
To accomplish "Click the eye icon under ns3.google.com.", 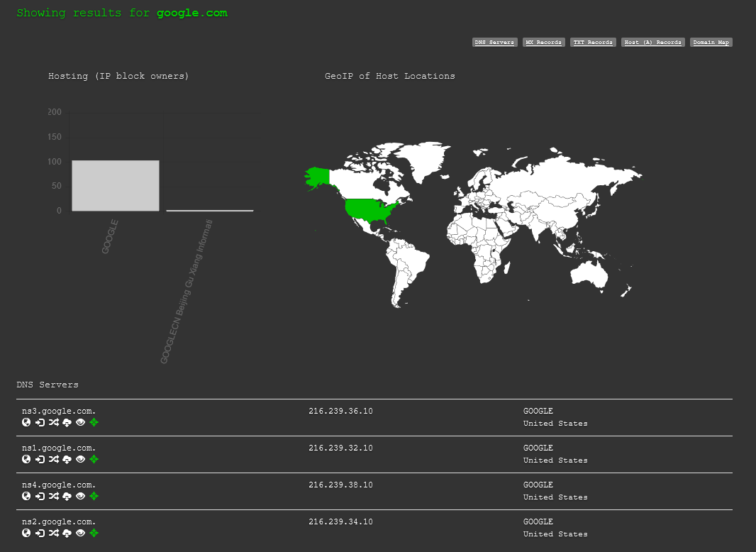I will tap(81, 422).
